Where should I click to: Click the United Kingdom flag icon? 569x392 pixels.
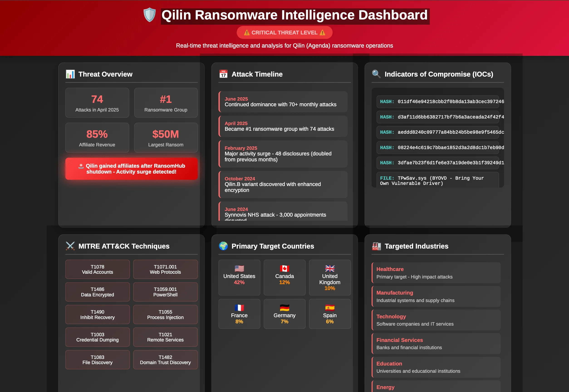330,269
